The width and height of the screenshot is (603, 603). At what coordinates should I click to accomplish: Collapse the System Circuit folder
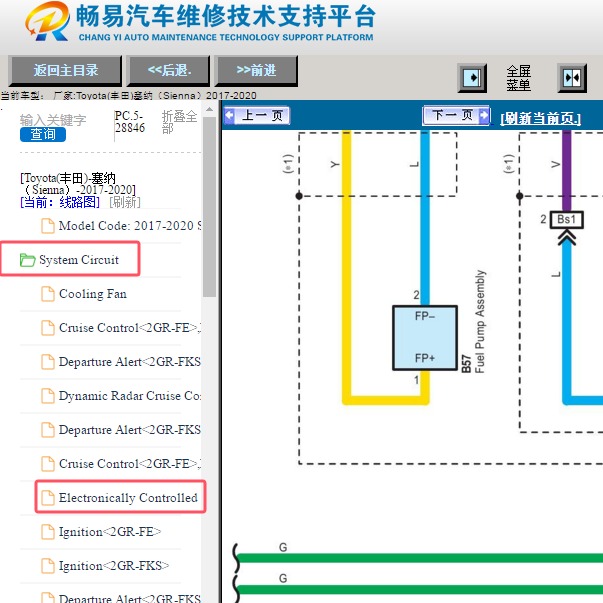[x=79, y=260]
